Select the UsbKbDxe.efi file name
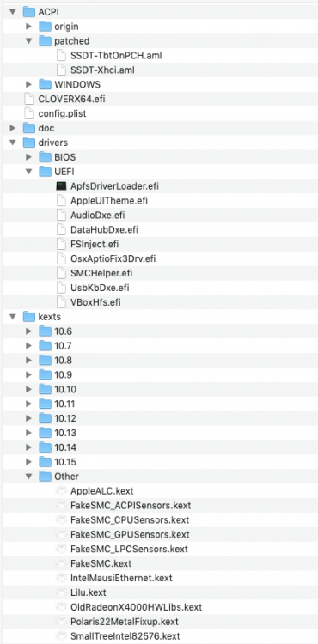This screenshot has width=318, height=644. 100,288
